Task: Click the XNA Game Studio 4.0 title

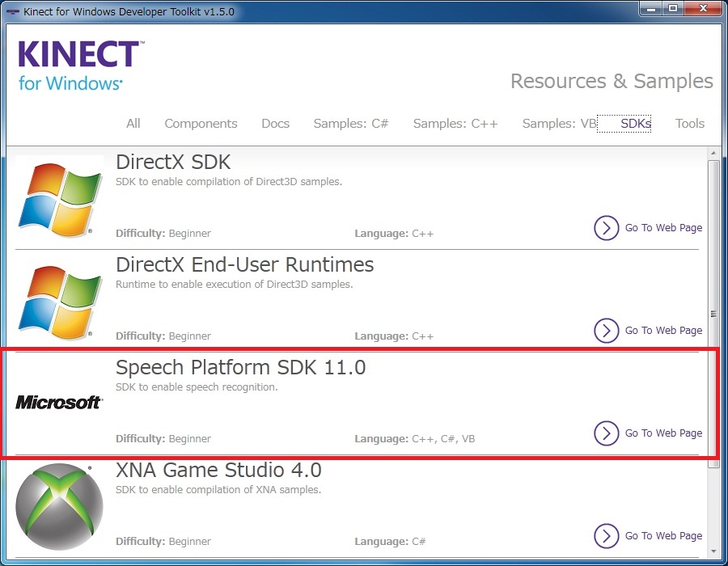Action: click(218, 470)
